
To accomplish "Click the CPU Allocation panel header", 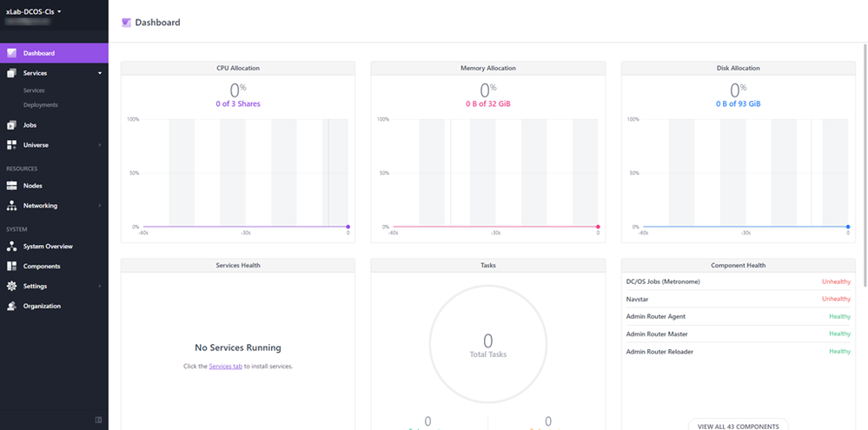I will (x=238, y=68).
